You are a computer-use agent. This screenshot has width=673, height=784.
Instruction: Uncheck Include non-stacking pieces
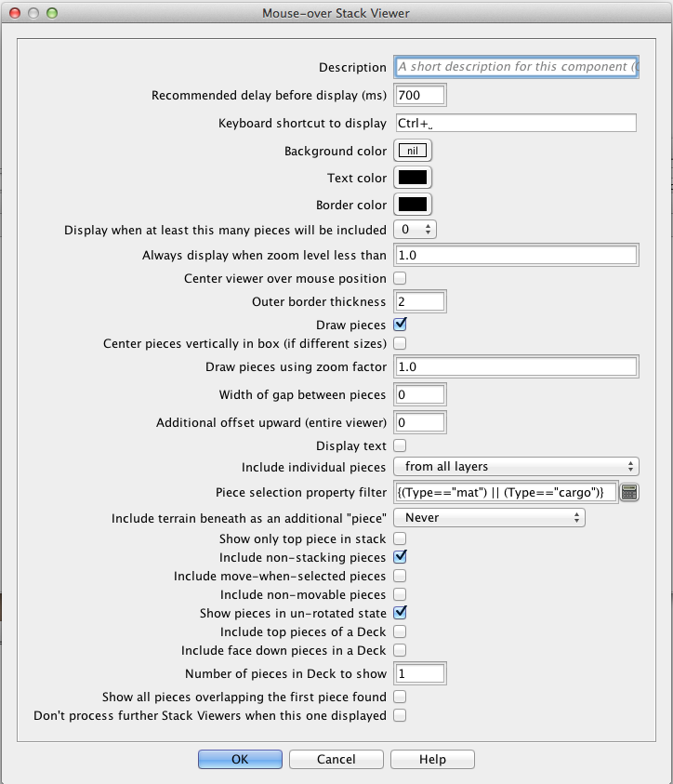400,557
